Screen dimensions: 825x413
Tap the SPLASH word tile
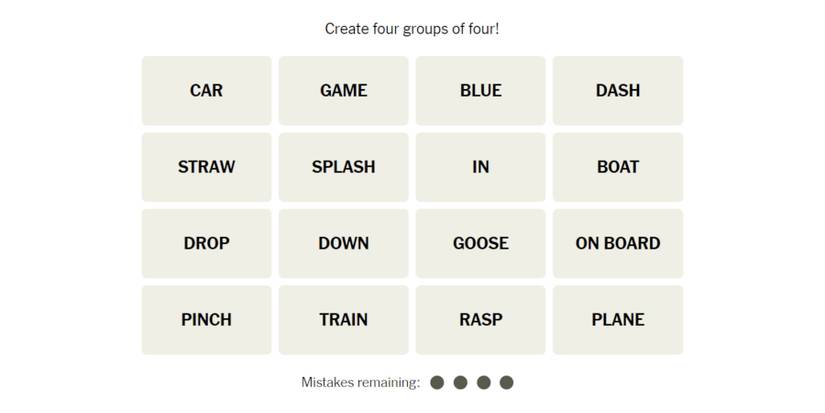click(x=343, y=167)
